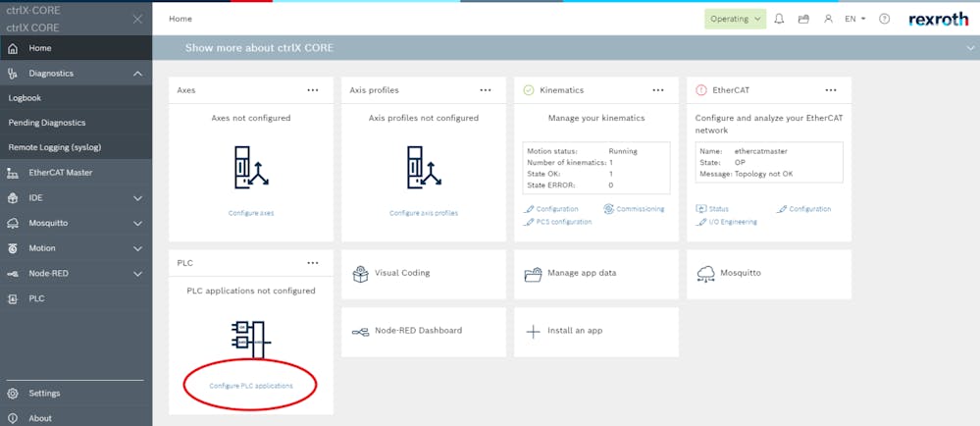Click the Configure axis profiles link
This screenshot has width=980, height=426.
tap(424, 213)
